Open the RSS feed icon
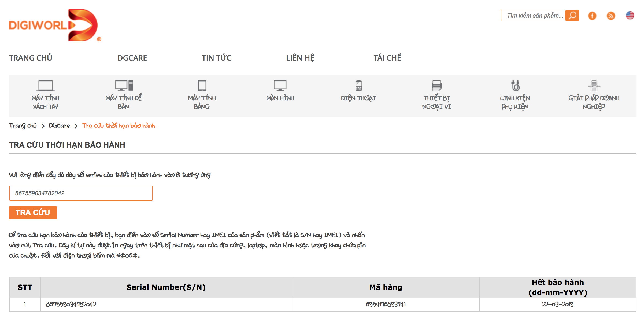This screenshot has height=322, width=644. (x=611, y=16)
